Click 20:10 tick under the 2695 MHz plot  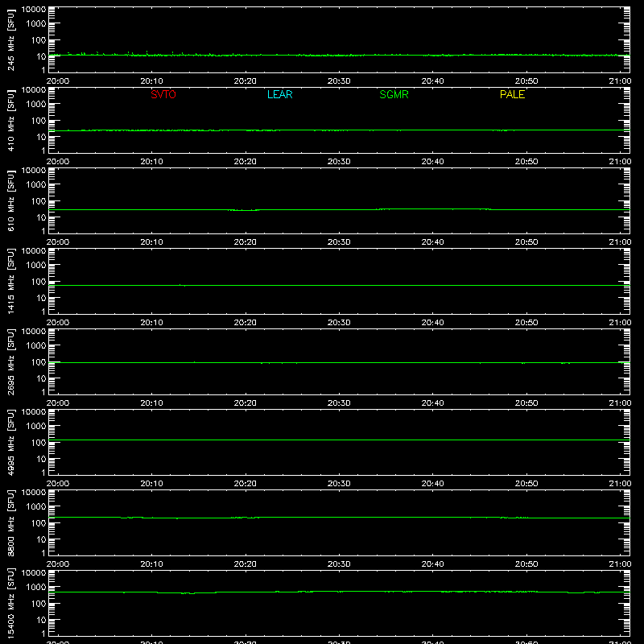coord(151,403)
